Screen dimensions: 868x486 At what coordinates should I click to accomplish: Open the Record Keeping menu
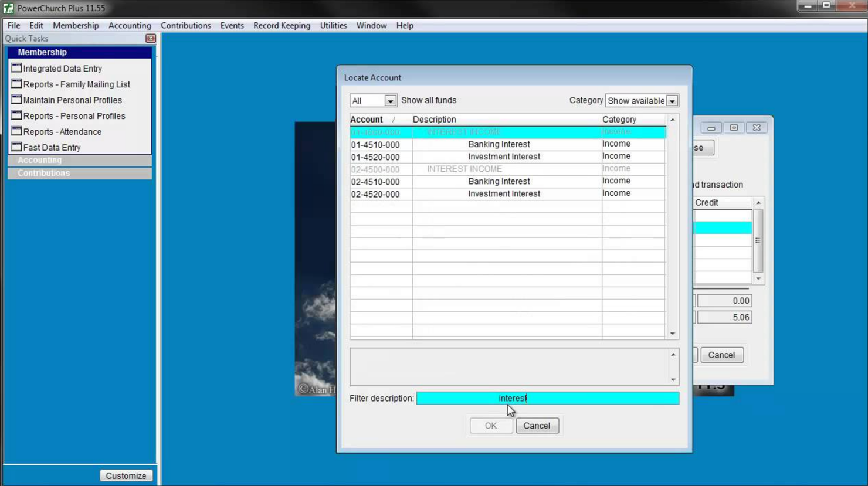click(x=282, y=25)
